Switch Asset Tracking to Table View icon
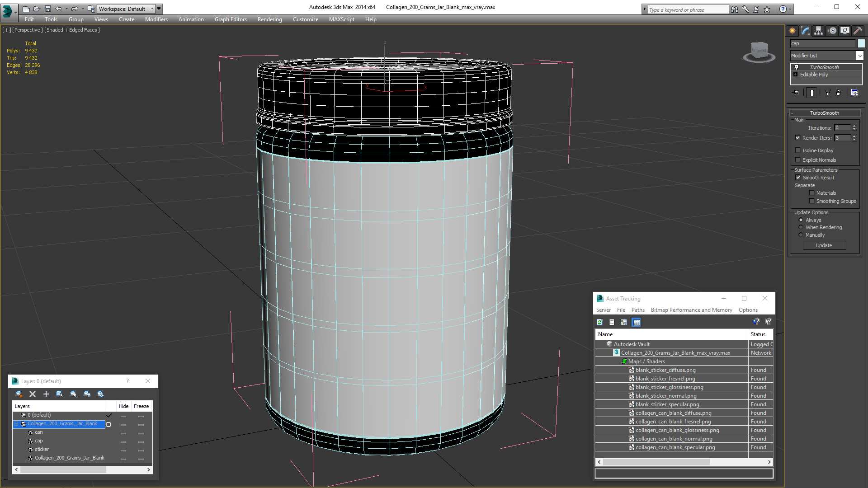The width and height of the screenshot is (868, 488). (637, 322)
